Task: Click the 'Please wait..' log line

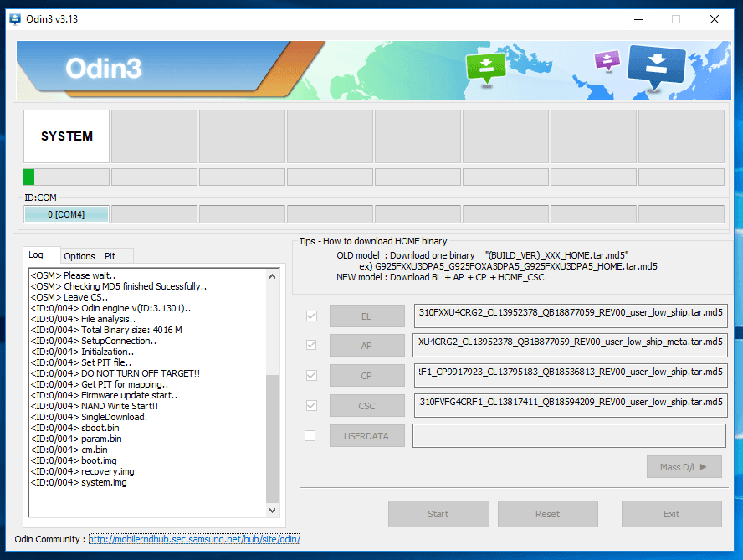Action: (73, 275)
